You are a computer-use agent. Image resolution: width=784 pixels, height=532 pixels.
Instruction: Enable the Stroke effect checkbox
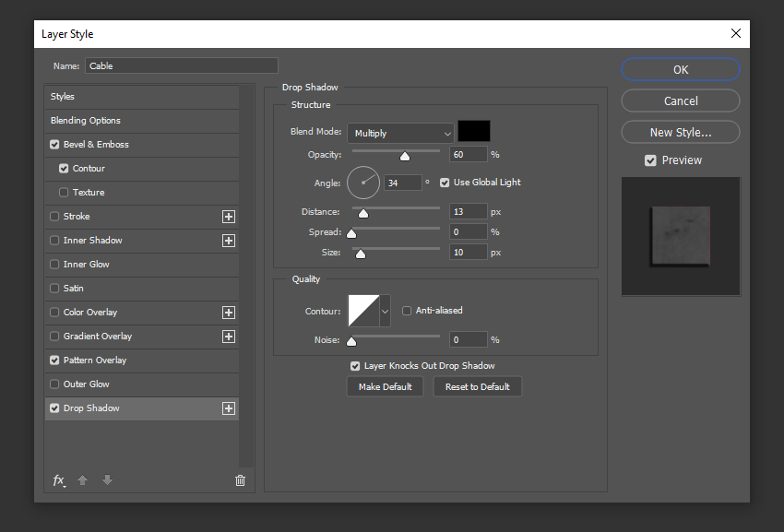click(54, 217)
